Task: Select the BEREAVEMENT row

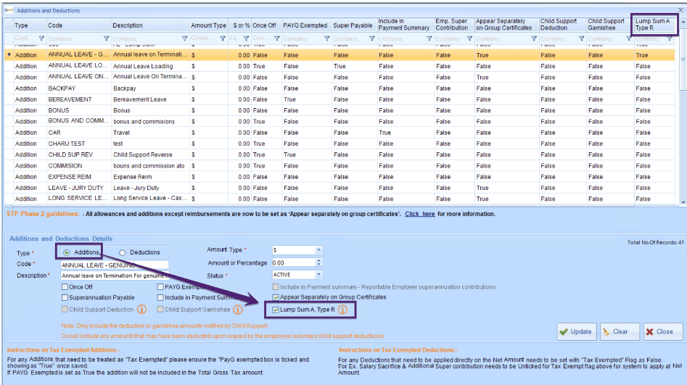Action: pos(340,99)
